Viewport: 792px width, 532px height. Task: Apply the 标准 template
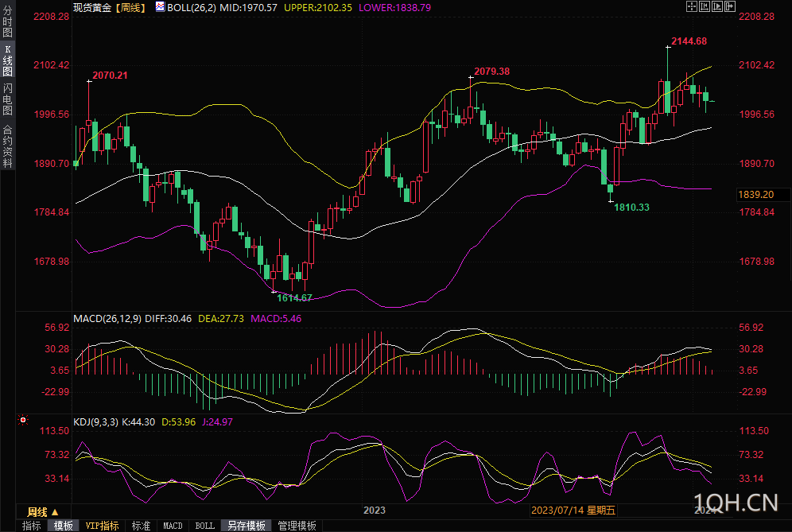point(141,526)
